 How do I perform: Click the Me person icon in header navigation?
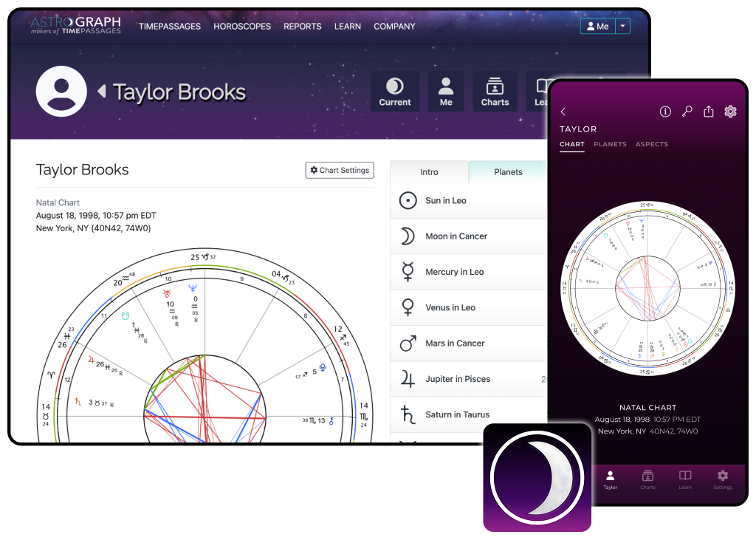[446, 90]
